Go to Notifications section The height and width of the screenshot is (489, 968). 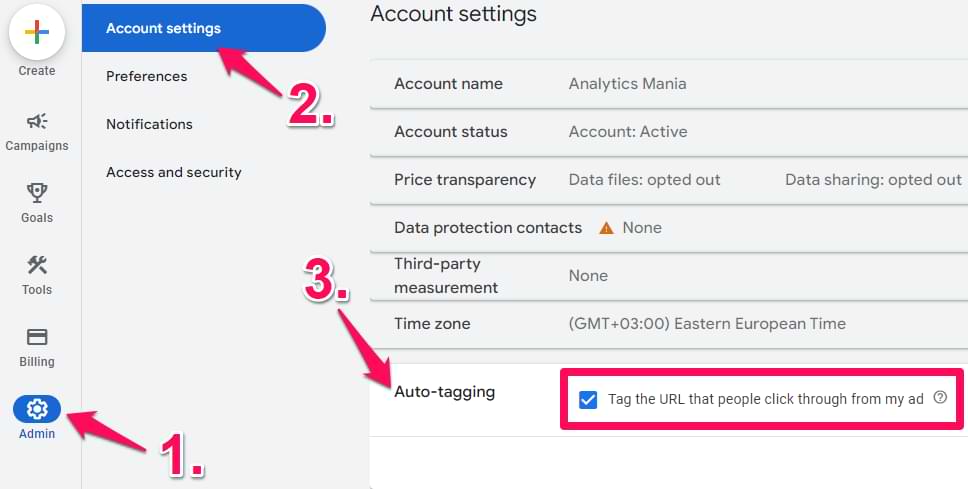[149, 124]
